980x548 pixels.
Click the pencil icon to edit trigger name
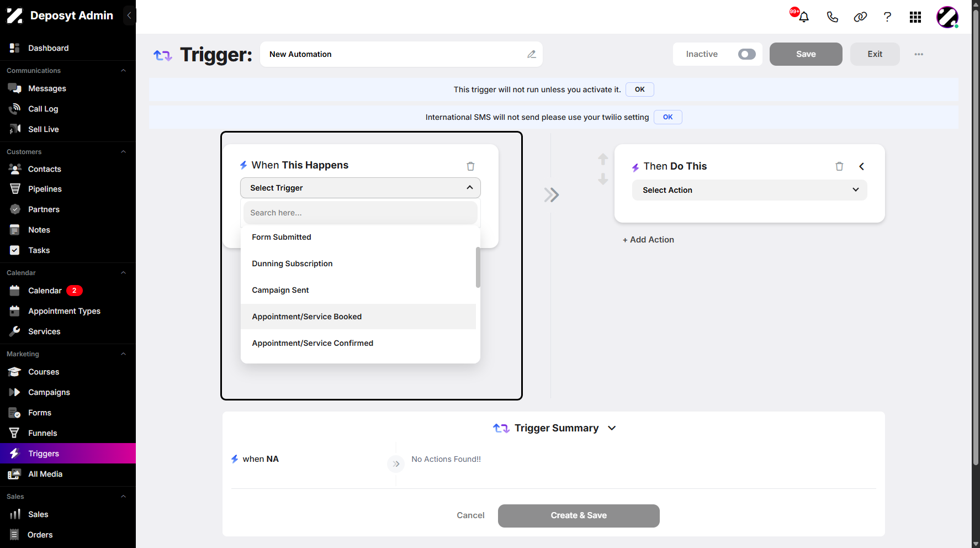click(532, 54)
